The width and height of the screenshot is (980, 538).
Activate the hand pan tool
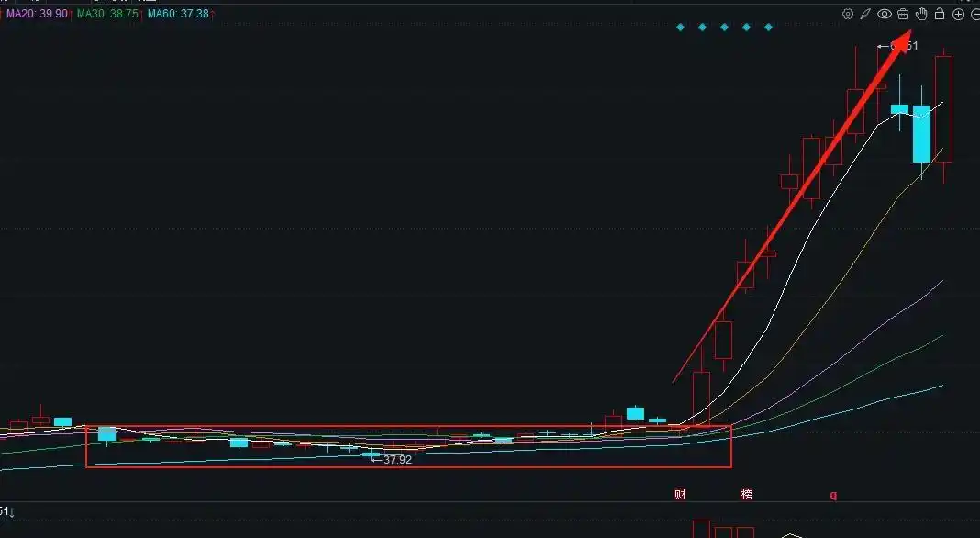(x=921, y=14)
